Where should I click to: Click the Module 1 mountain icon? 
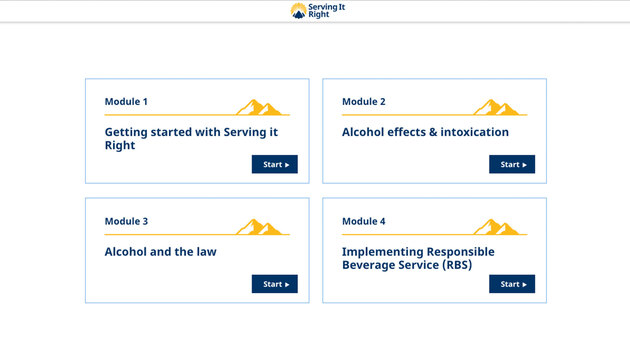[x=260, y=107]
